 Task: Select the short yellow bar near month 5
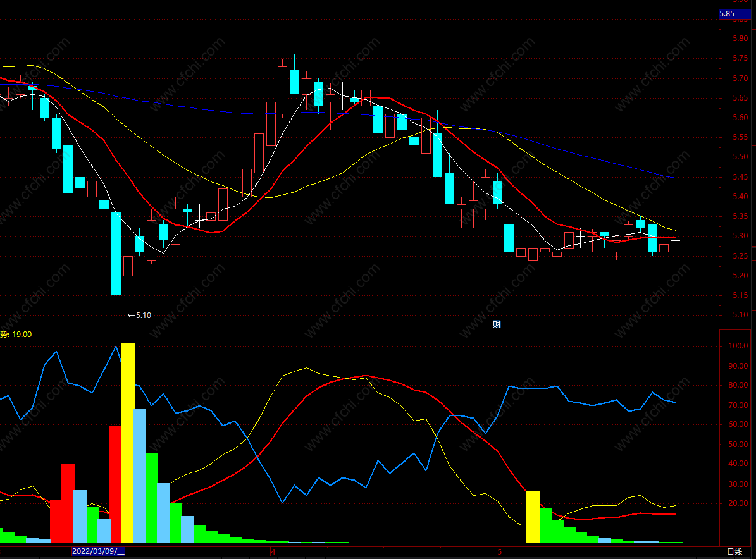click(533, 517)
